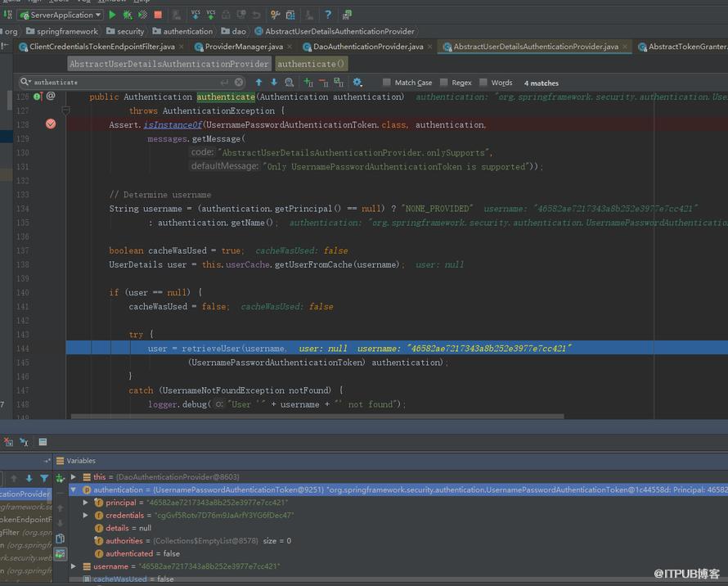728x586 pixels.
Task: Click the authenticate search input field
Action: coord(125,83)
